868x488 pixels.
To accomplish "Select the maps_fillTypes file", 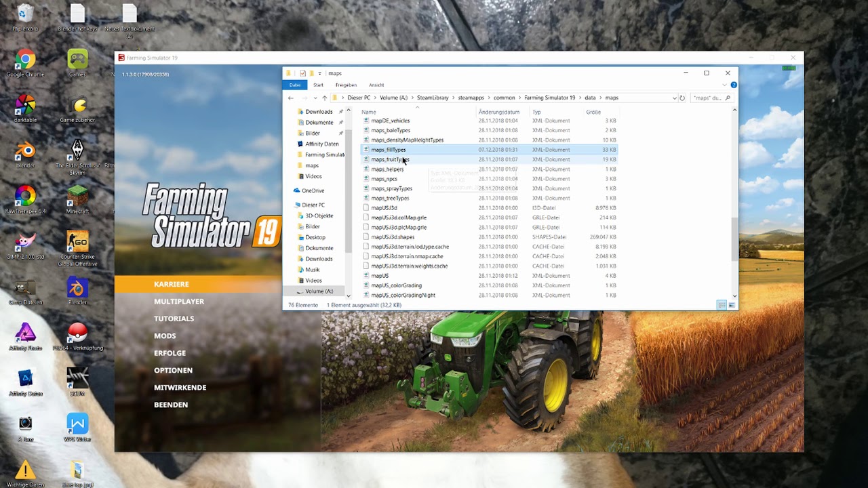I will [489, 150].
